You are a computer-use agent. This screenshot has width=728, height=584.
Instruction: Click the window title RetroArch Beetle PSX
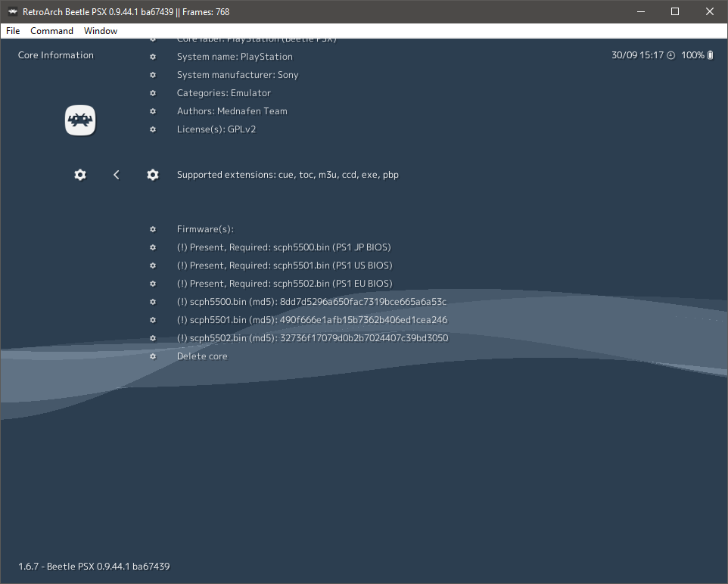(126, 11)
